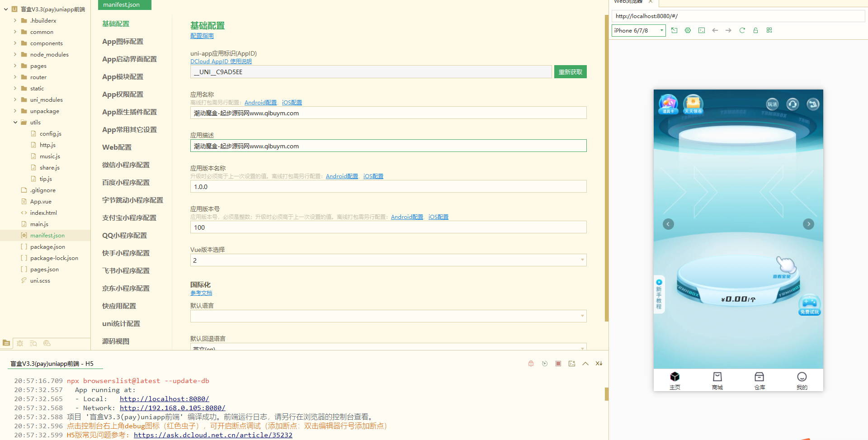Select App权限配置 section

[x=123, y=95]
